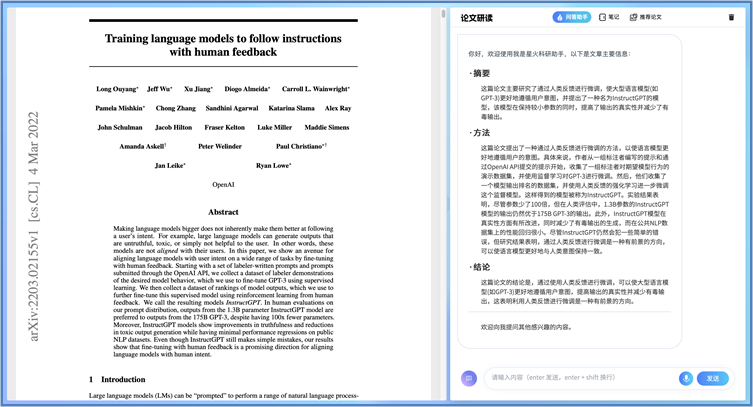Image resolution: width=753 pixels, height=407 pixels.
Task: Click the 摘要 section heading
Action: tap(481, 73)
